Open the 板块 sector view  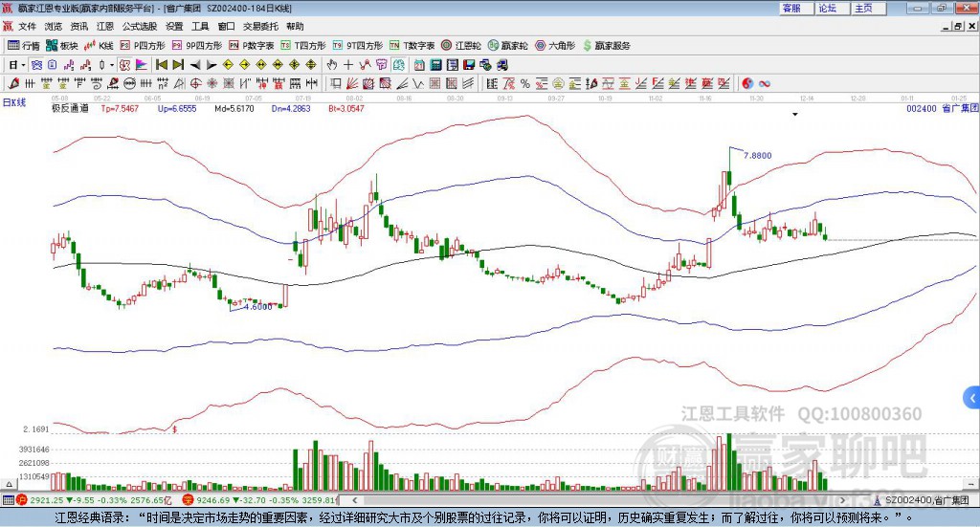coord(62,46)
